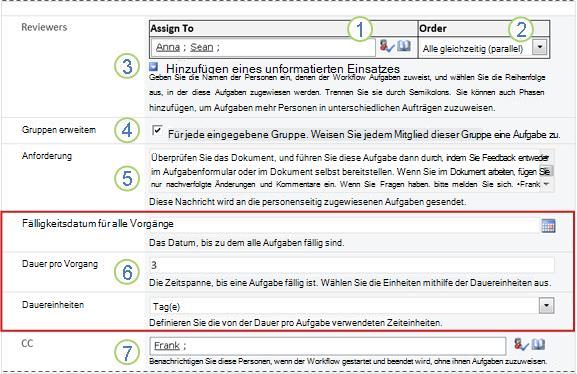Toggle the Gruppen erweitern checkbox
577x374 pixels.
pos(157,130)
